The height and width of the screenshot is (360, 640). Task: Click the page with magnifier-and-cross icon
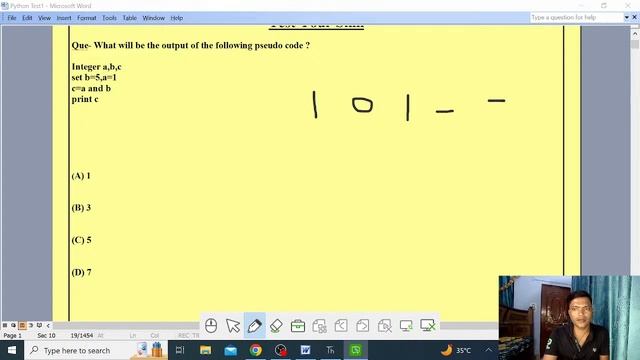384,326
